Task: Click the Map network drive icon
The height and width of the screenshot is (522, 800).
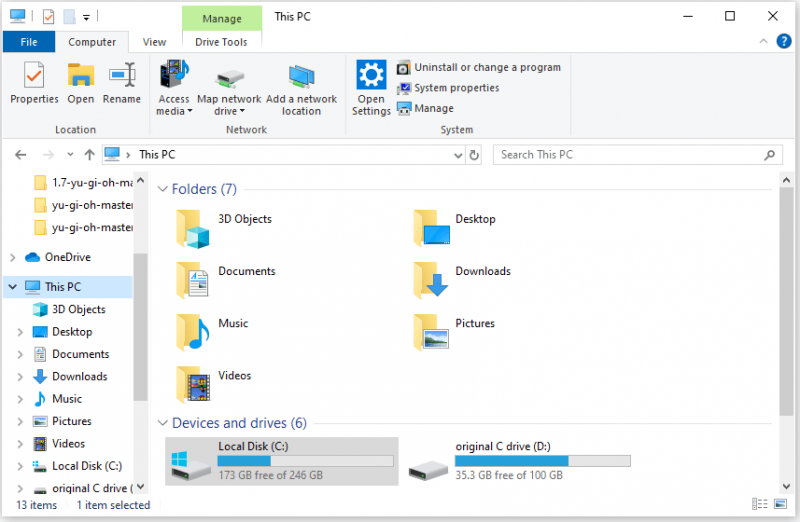Action: (x=229, y=79)
